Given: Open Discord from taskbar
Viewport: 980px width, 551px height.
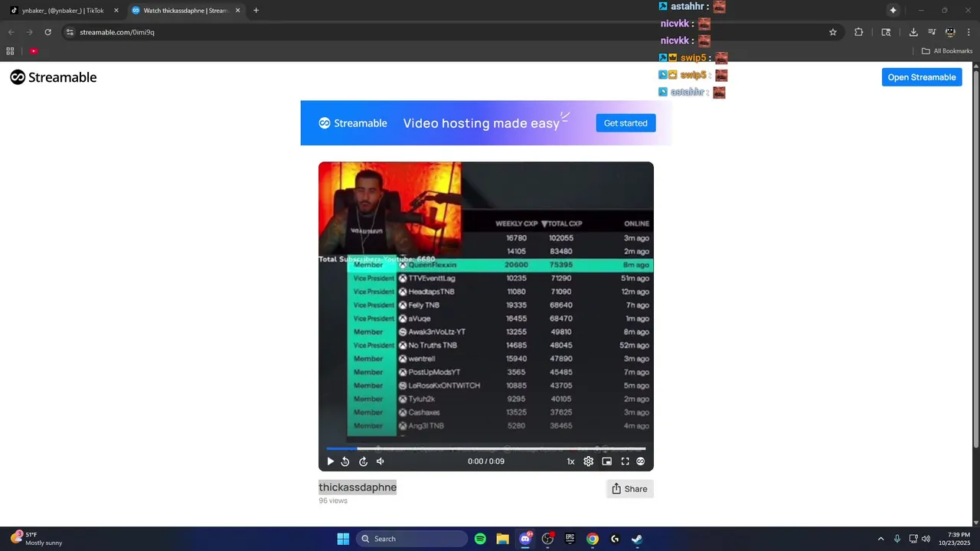Looking at the screenshot, I should point(525,539).
